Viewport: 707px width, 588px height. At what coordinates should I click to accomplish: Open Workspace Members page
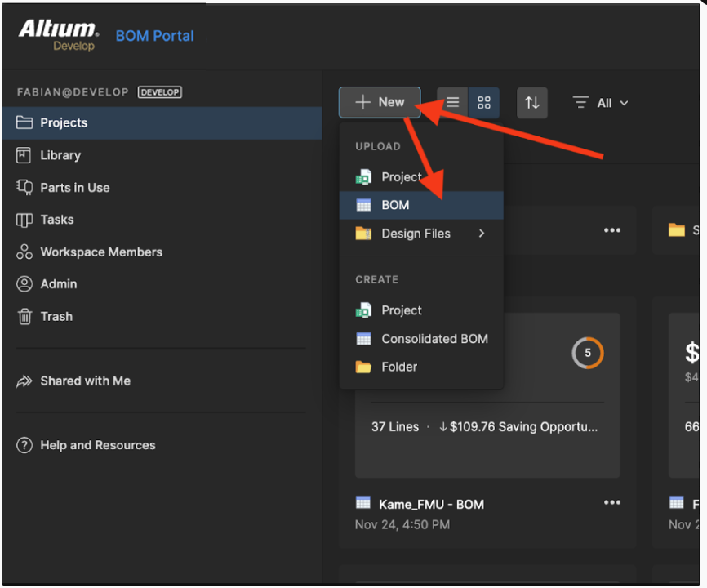tap(101, 252)
